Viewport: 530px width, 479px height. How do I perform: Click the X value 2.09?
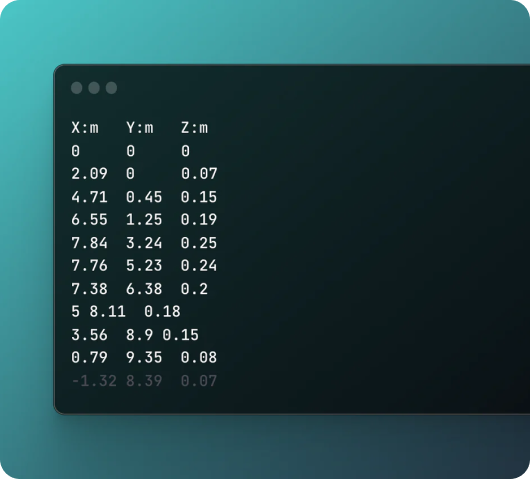(x=89, y=174)
